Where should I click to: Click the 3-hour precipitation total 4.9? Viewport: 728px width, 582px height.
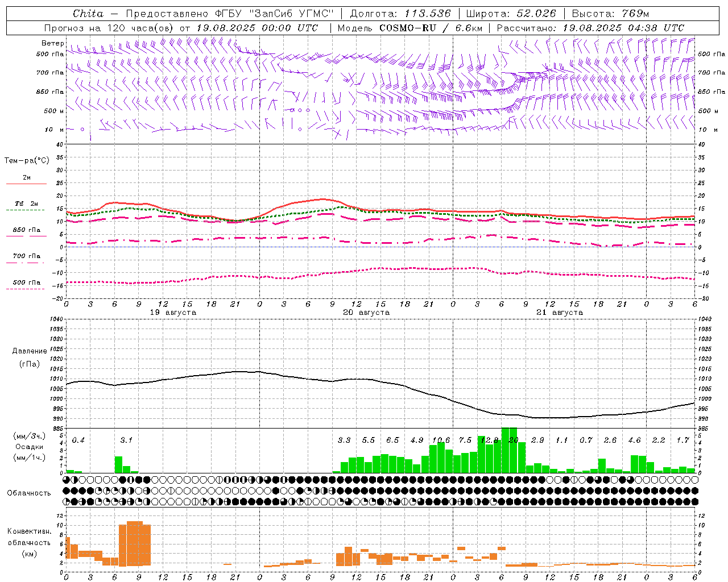pos(417,440)
